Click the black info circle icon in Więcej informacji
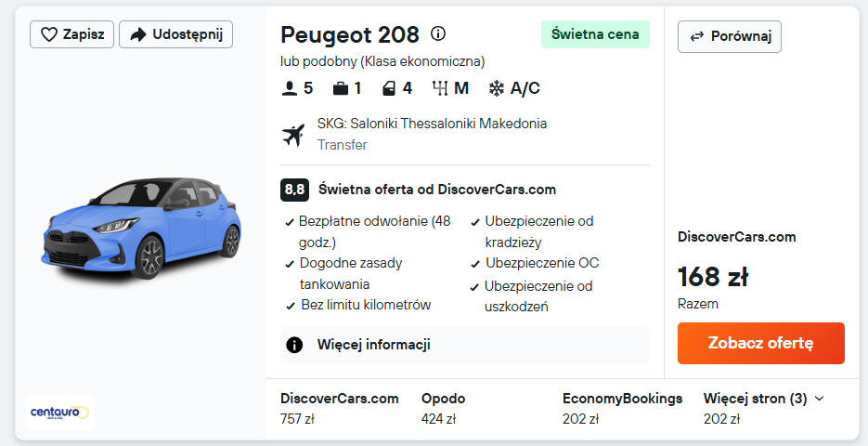 click(x=294, y=345)
